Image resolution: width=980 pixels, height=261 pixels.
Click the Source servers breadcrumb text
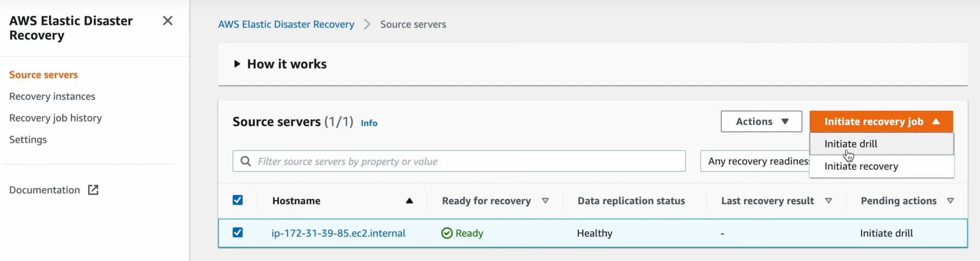click(413, 24)
